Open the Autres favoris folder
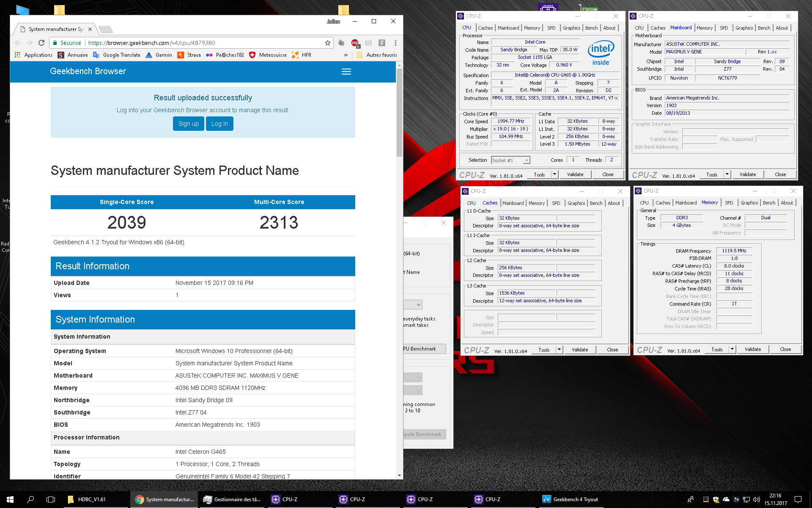This screenshot has height=508, width=812. [x=377, y=55]
